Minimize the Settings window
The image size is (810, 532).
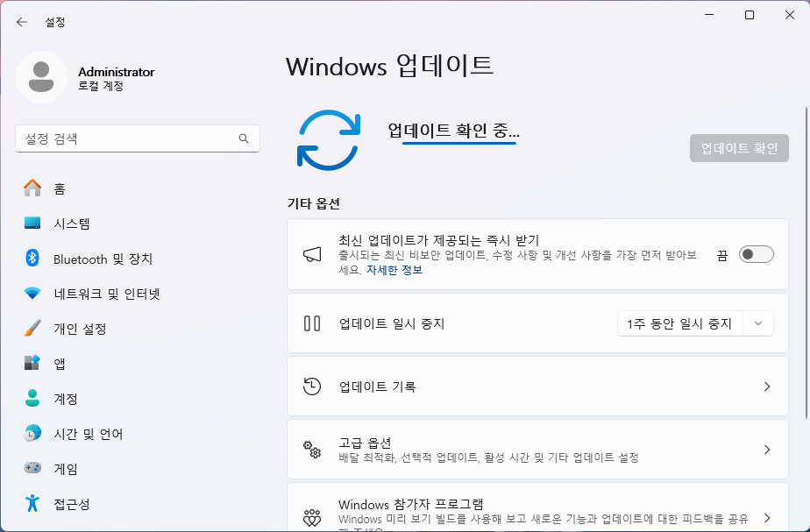[709, 15]
